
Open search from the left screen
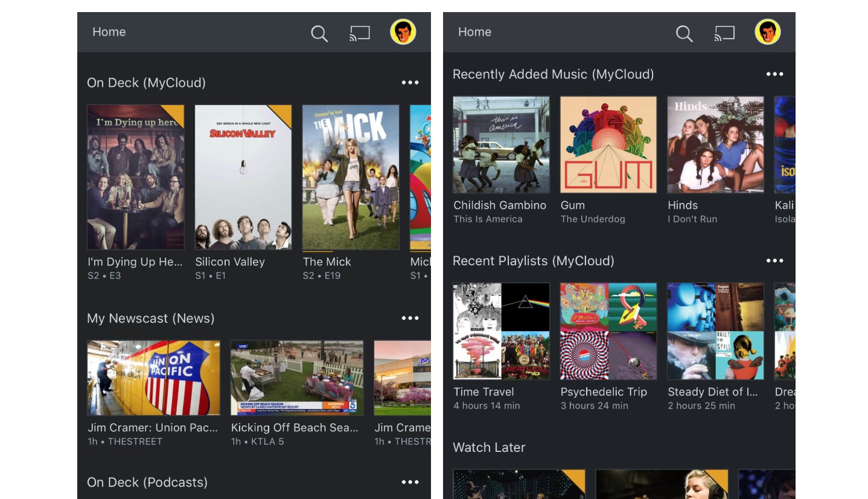click(319, 34)
